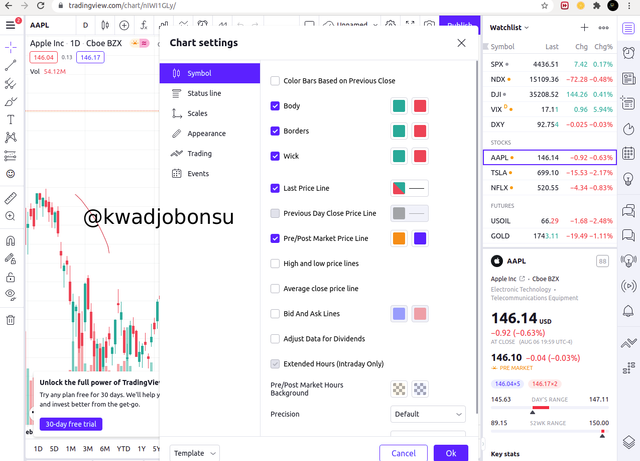The width and height of the screenshot is (640, 461).
Task: Click the trash remove drawings icon
Action: (11, 320)
